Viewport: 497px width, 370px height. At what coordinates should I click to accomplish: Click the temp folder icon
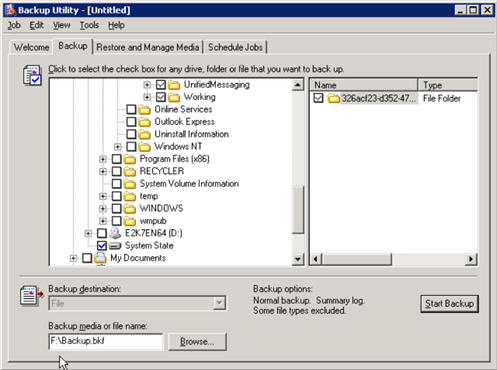click(x=130, y=196)
